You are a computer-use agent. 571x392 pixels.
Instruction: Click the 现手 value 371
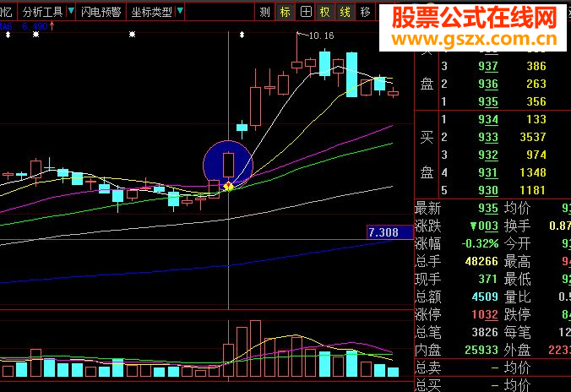point(487,279)
